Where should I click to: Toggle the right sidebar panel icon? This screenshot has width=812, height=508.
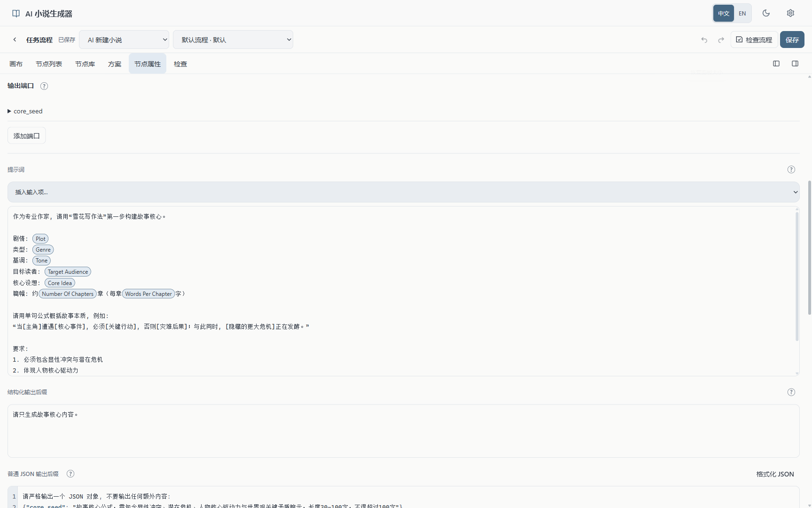coord(795,63)
